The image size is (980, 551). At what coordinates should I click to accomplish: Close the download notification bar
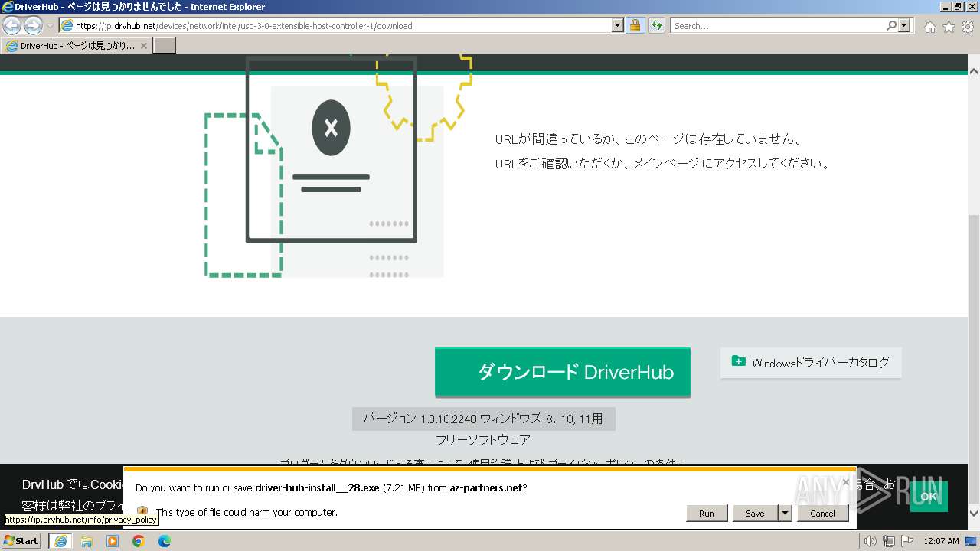[x=846, y=482]
